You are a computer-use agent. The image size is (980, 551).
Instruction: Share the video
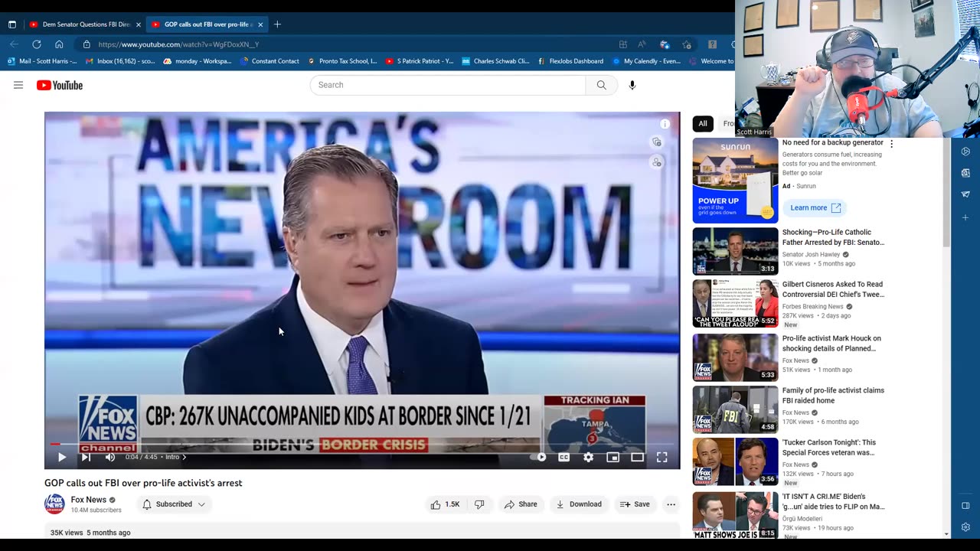[520, 504]
